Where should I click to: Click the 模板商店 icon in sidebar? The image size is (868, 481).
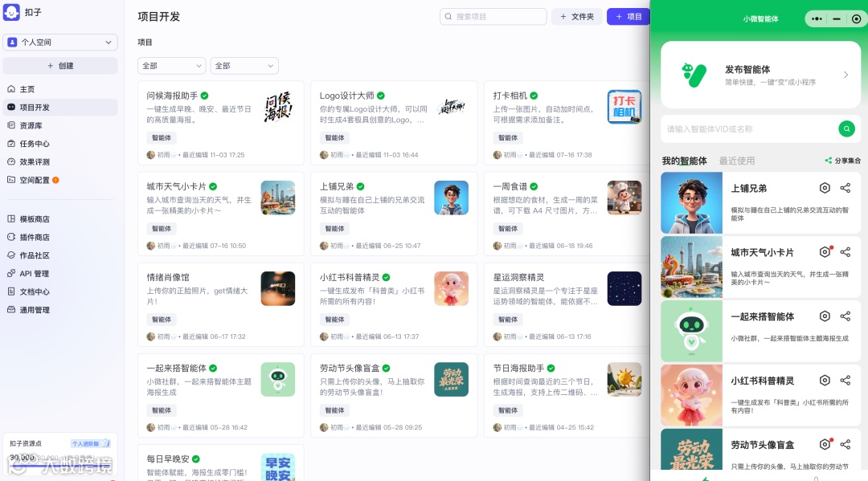[11, 219]
